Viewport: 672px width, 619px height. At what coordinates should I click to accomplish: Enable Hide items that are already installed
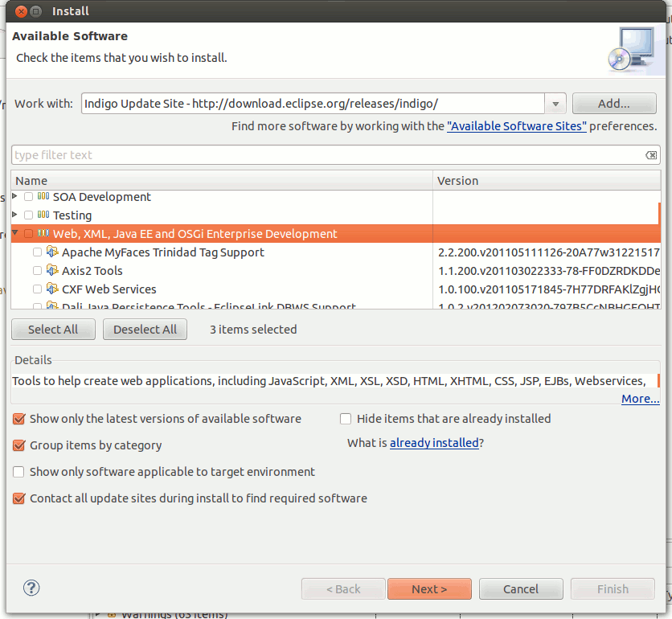pos(346,419)
